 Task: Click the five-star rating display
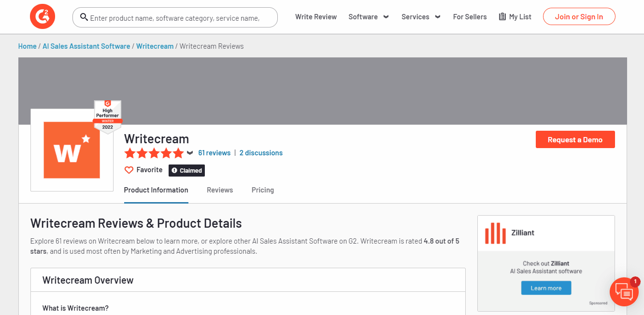(154, 153)
